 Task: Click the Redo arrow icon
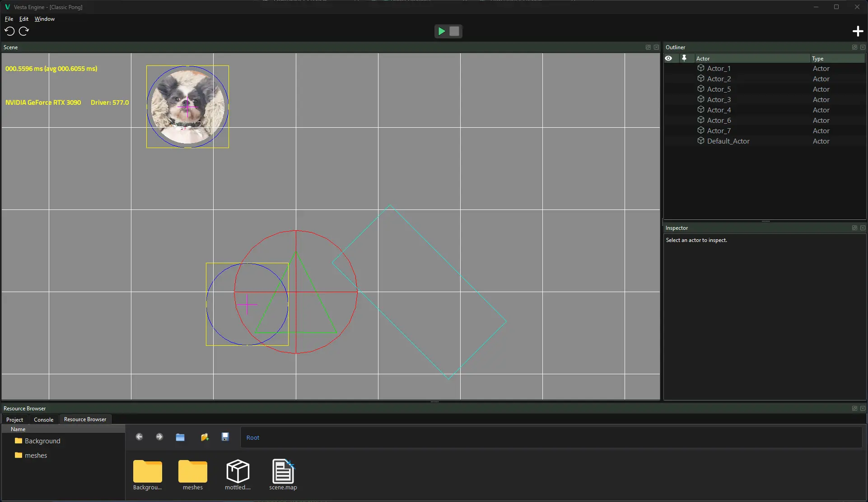tap(24, 31)
